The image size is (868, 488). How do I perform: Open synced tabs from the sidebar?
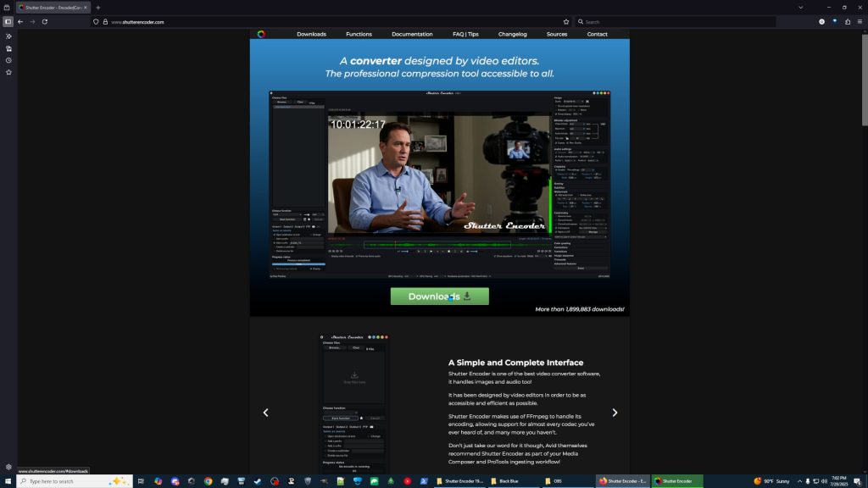coord(8,48)
